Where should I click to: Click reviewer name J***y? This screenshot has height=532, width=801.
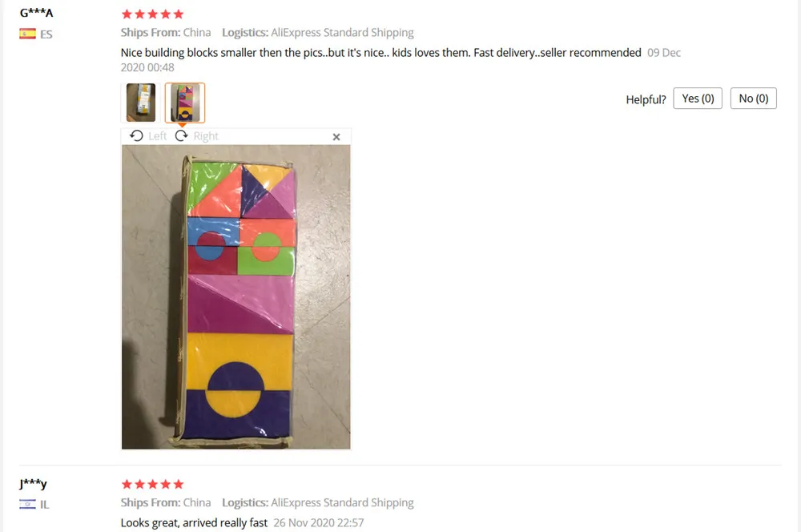(x=33, y=483)
